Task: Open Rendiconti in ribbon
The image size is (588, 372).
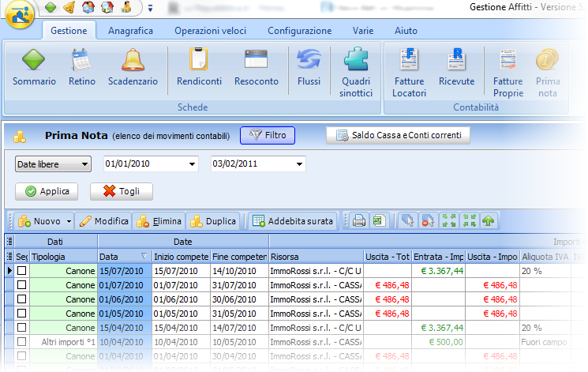Action: pos(199,68)
